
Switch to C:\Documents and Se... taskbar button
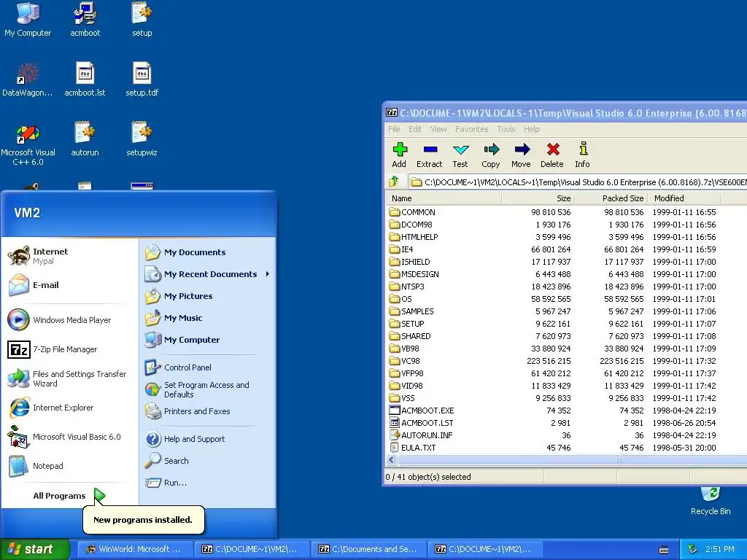pos(369,549)
